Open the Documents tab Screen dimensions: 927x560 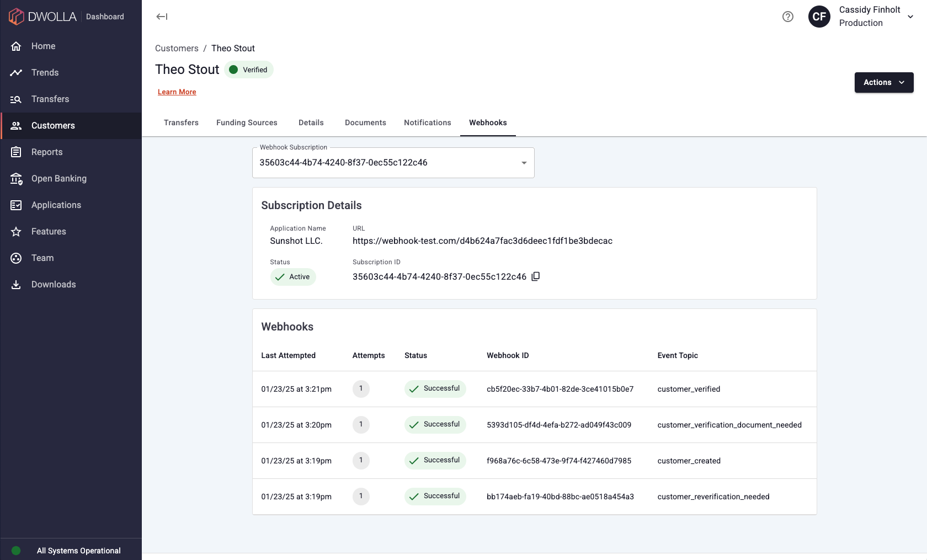click(365, 122)
